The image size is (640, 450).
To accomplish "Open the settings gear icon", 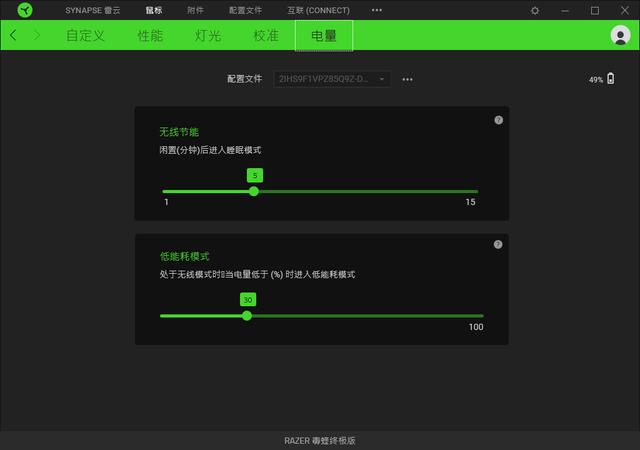I will pyautogui.click(x=535, y=11).
